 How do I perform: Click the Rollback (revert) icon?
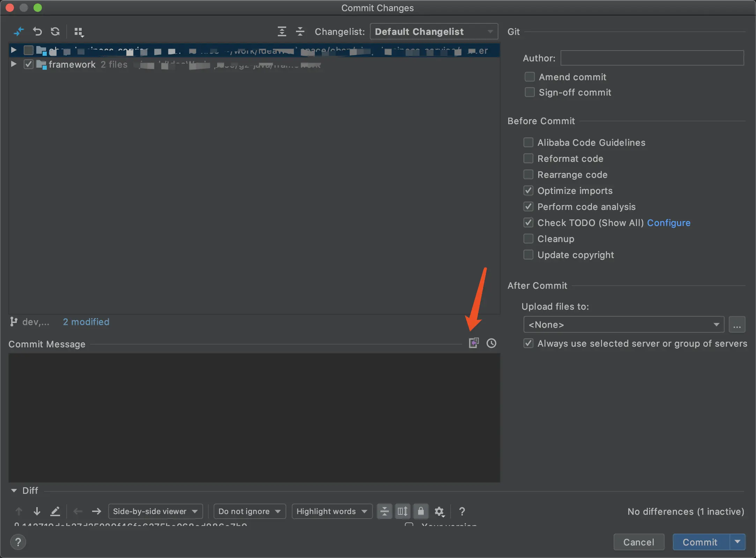tap(37, 31)
